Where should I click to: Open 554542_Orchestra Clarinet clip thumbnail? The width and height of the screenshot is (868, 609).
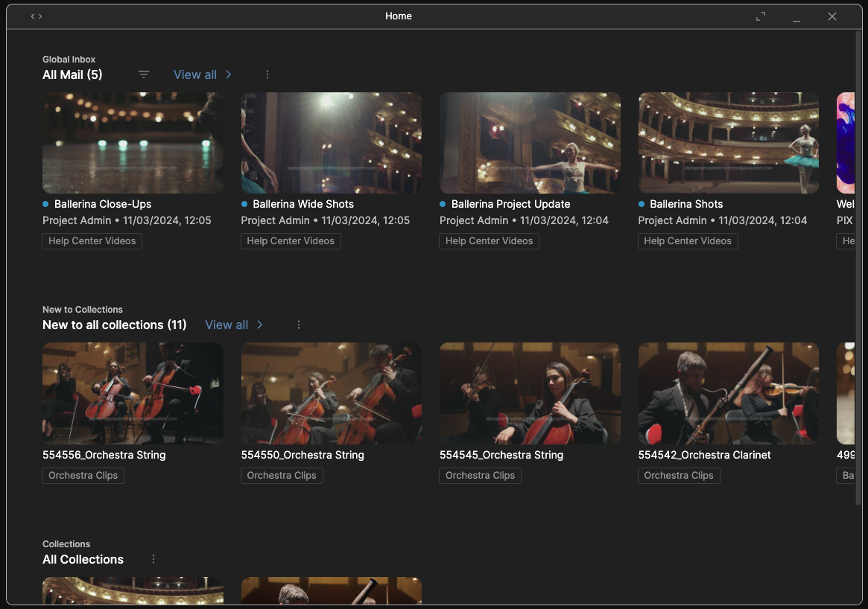point(729,393)
